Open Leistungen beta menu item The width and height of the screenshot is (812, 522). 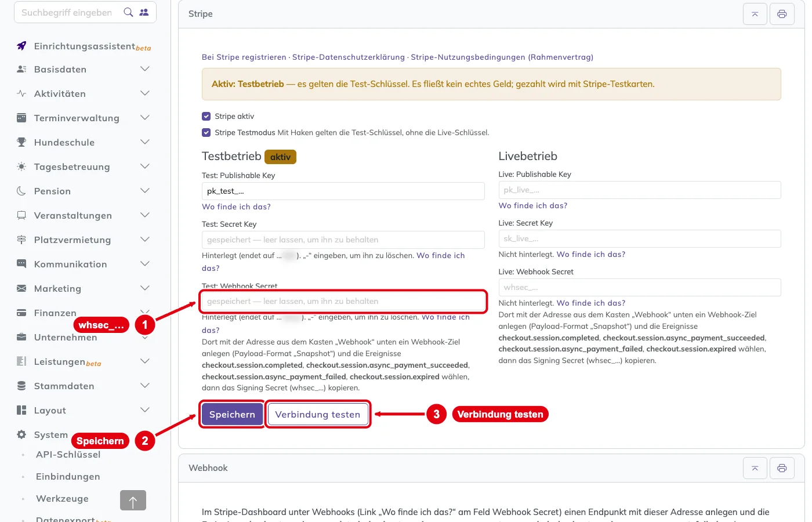click(67, 362)
